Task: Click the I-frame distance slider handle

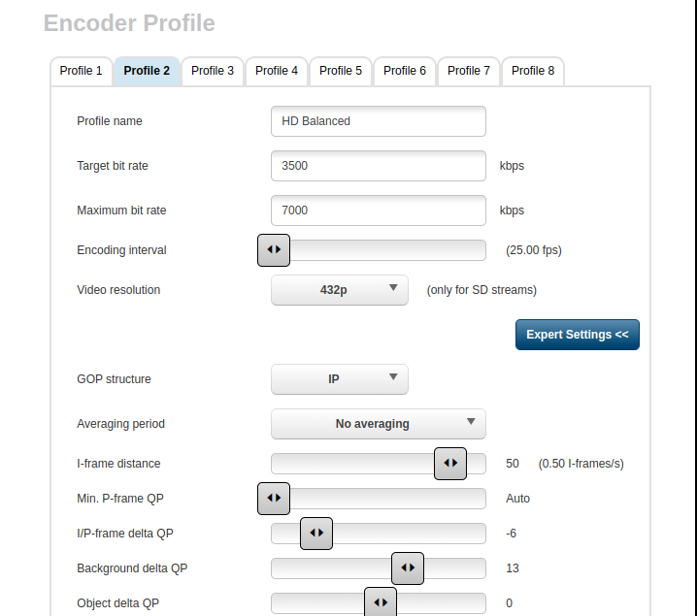Action: [x=450, y=464]
